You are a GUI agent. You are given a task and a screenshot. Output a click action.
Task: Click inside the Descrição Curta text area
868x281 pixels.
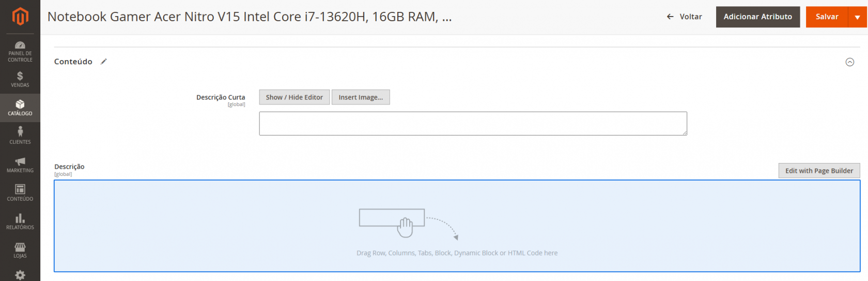(x=473, y=124)
